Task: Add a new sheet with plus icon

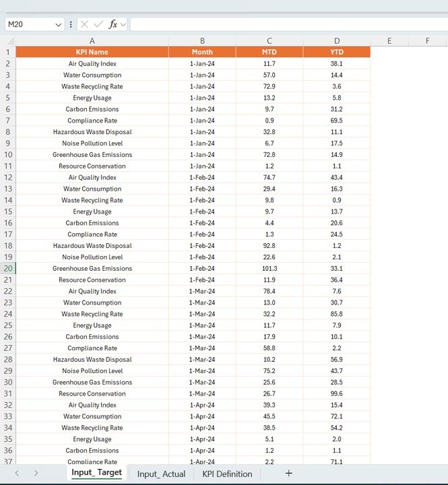Action: click(288, 474)
